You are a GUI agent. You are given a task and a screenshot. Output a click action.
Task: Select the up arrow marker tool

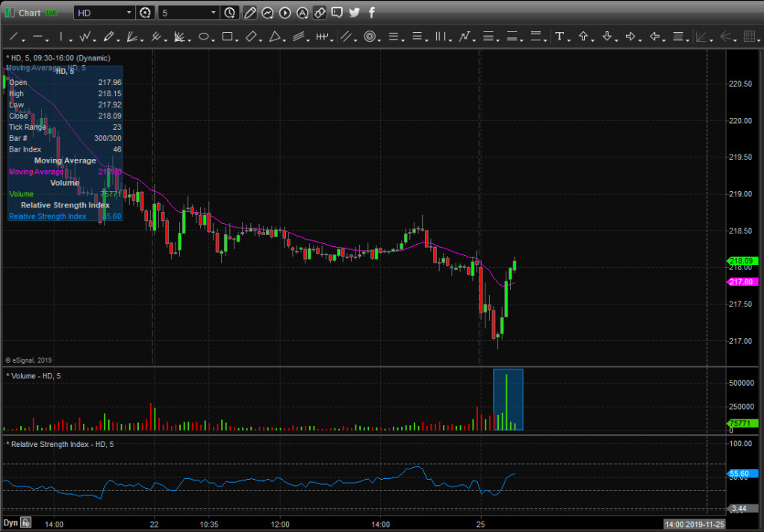tap(583, 36)
